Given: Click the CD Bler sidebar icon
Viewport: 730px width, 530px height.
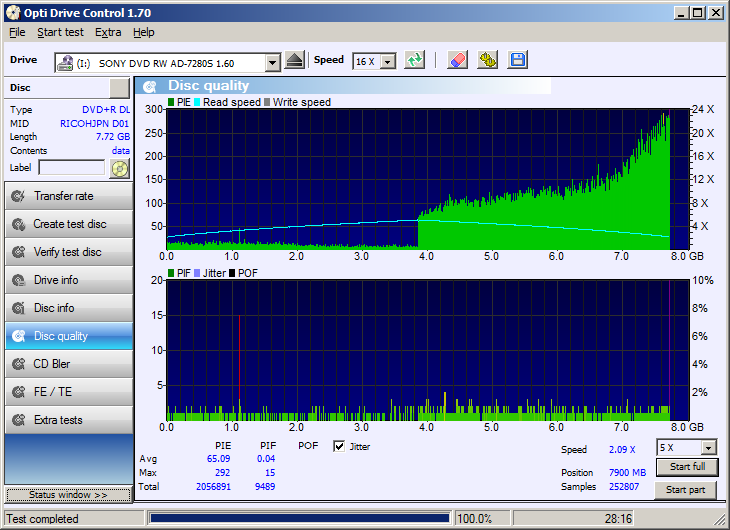Looking at the screenshot, I should [x=18, y=364].
